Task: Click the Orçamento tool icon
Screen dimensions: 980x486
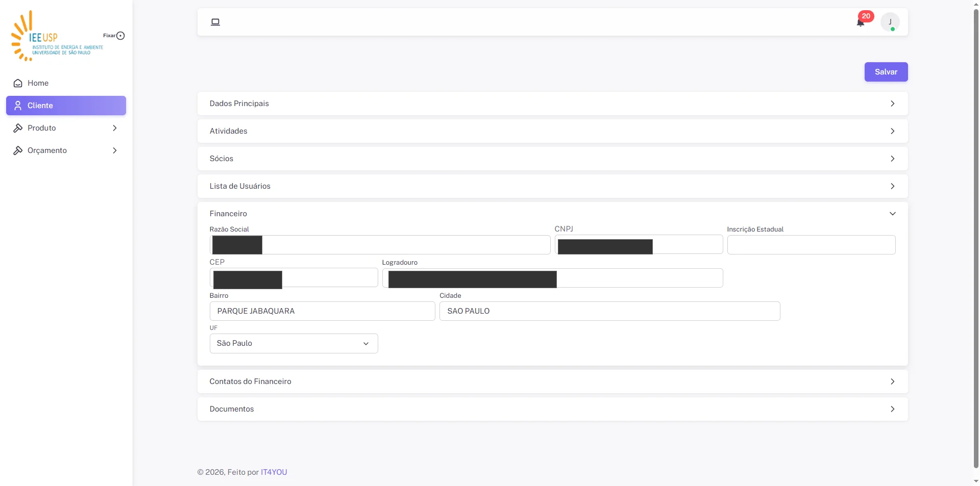Action: [18, 150]
